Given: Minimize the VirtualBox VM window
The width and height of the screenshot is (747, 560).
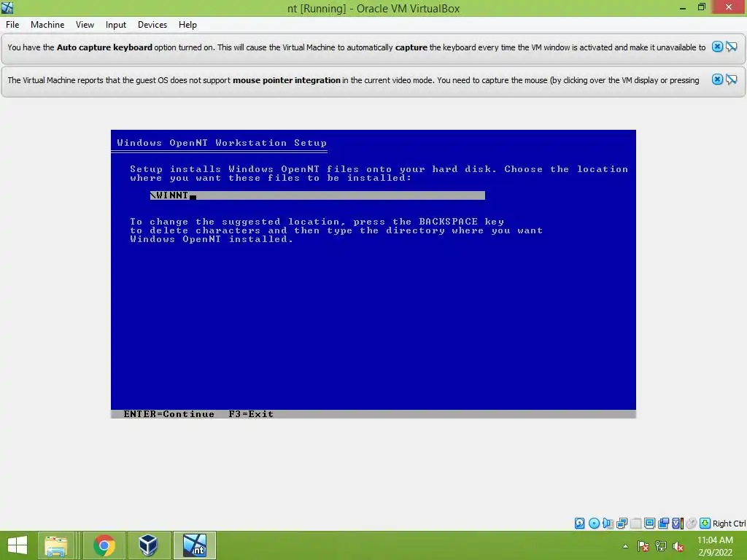Looking at the screenshot, I should pyautogui.click(x=682, y=7).
